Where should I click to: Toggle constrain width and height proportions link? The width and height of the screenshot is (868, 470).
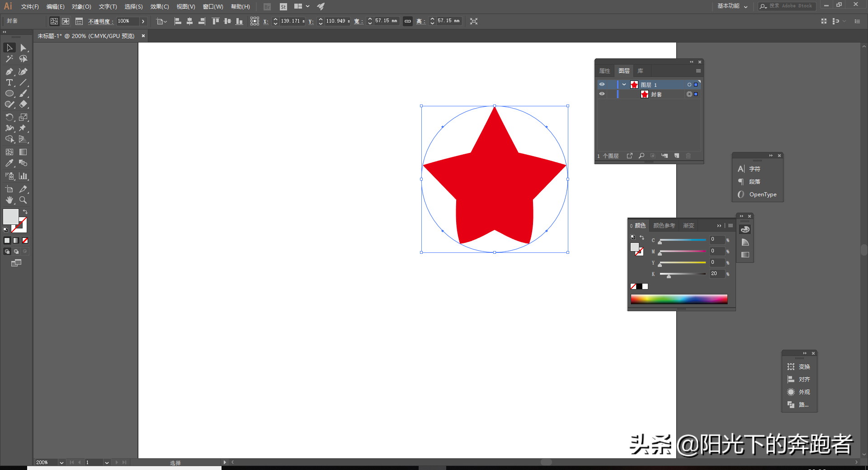408,21
